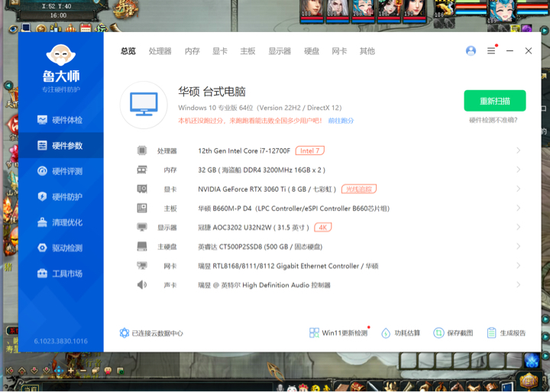550x392 pixels.
Task: Expand the 网卡 row chevron
Action: click(518, 266)
